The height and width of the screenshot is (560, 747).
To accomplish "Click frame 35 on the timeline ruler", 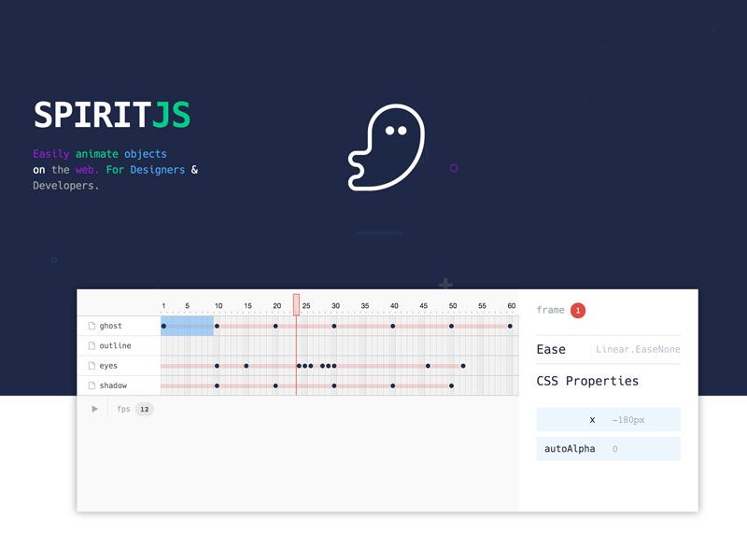I will point(365,306).
